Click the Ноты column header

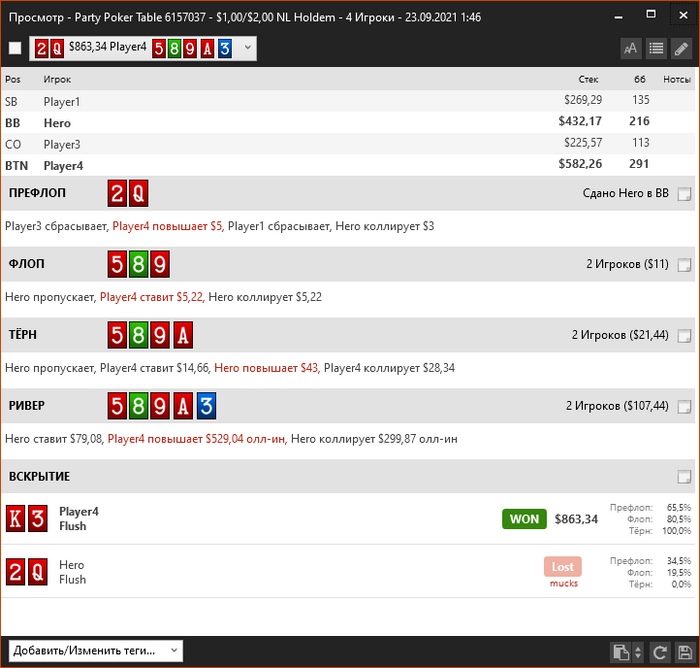point(677,79)
